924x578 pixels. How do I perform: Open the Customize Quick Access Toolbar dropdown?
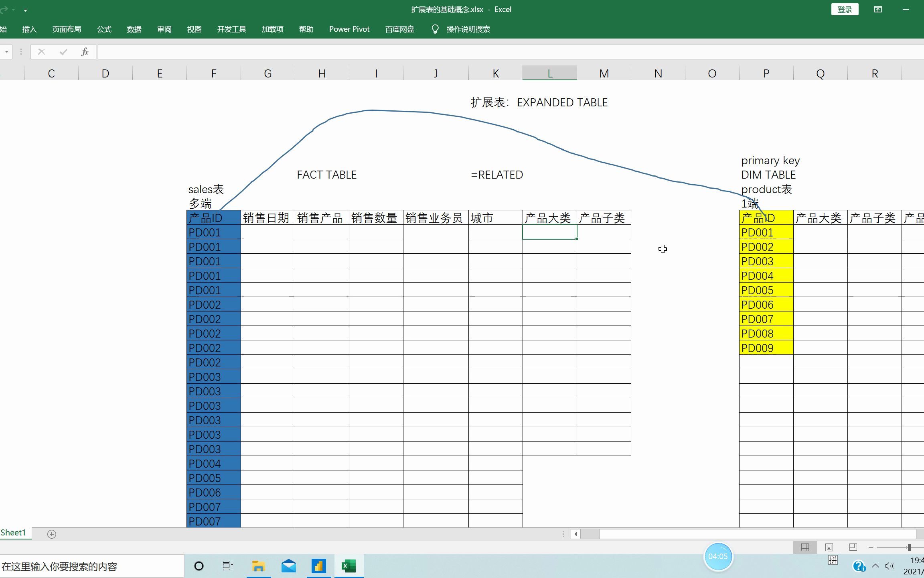point(25,10)
